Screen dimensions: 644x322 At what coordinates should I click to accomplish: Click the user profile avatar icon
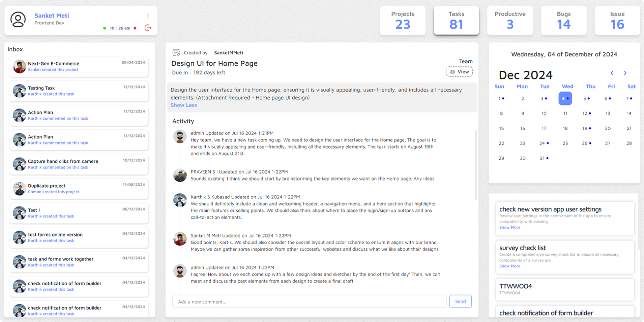click(18, 20)
